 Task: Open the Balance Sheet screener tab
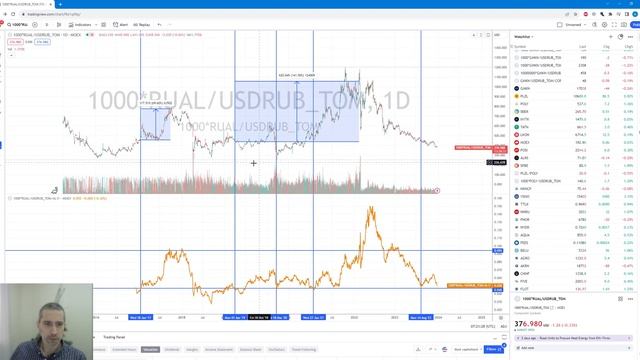(x=250, y=350)
